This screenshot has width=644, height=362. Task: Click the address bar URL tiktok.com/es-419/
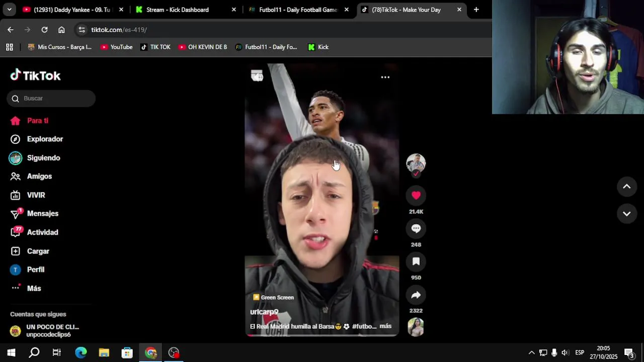click(119, 30)
